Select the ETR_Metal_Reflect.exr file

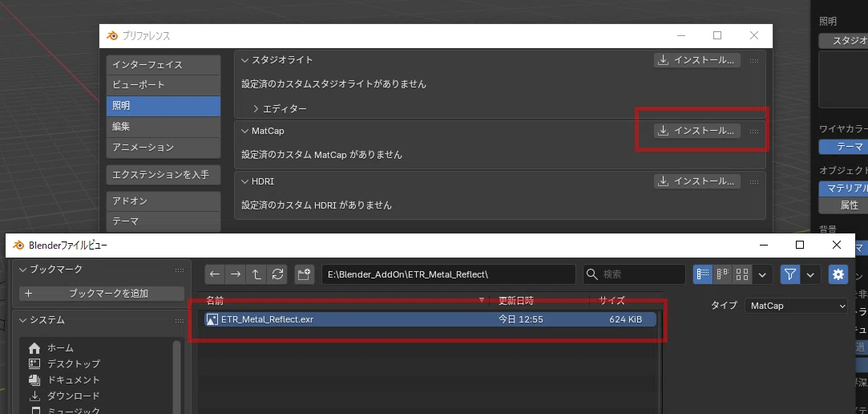click(430, 319)
